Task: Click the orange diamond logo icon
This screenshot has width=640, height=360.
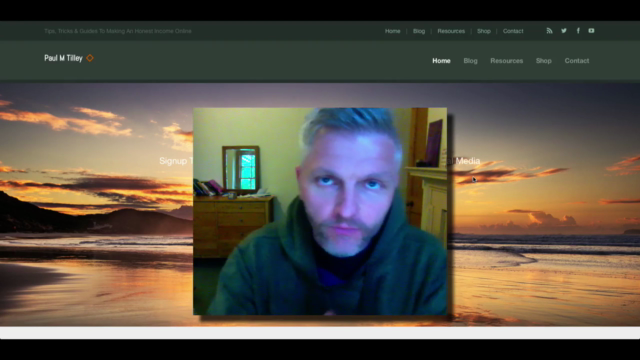Action: pos(90,58)
